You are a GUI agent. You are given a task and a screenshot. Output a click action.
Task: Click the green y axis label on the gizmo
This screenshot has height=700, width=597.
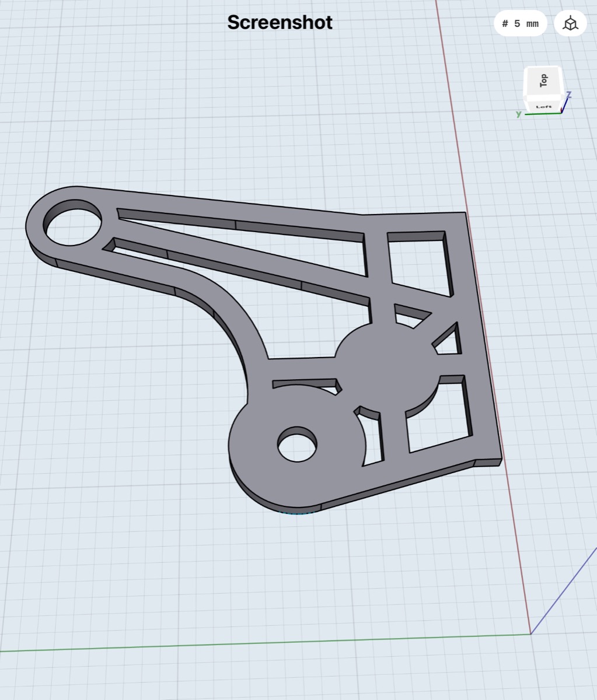point(518,114)
